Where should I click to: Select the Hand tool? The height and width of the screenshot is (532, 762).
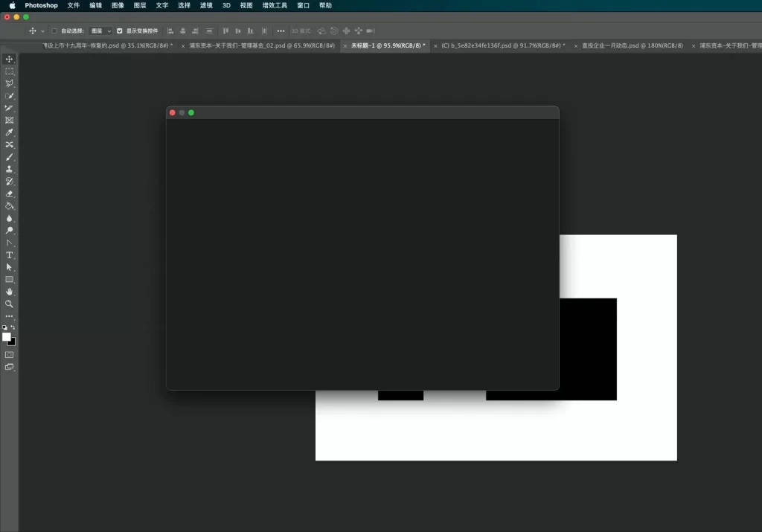(x=9, y=291)
